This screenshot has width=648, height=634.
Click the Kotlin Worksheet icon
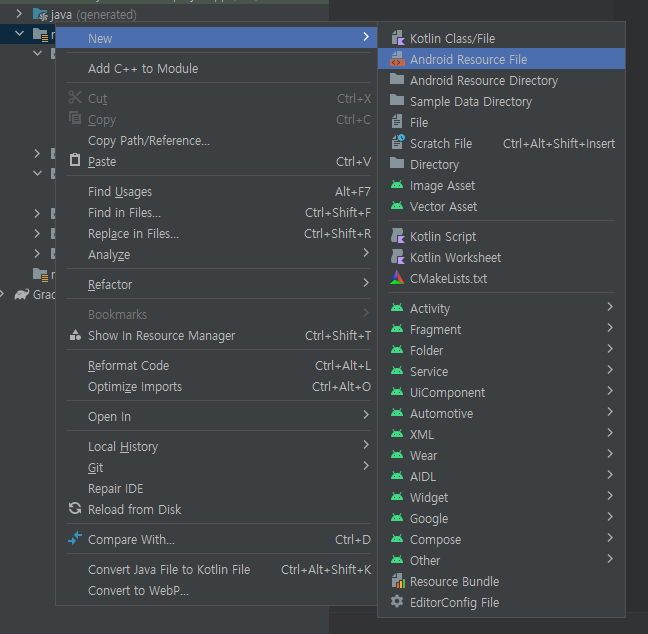point(397,257)
